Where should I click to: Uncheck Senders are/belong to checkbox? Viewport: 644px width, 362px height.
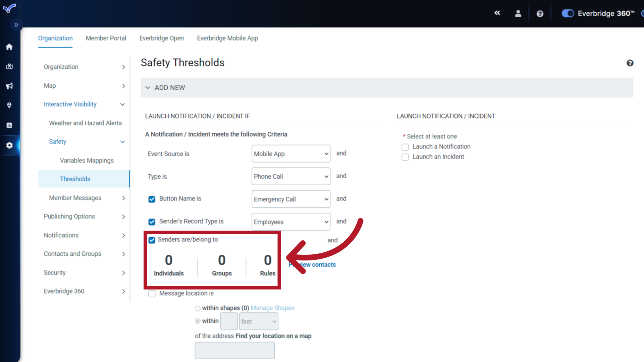pos(152,240)
